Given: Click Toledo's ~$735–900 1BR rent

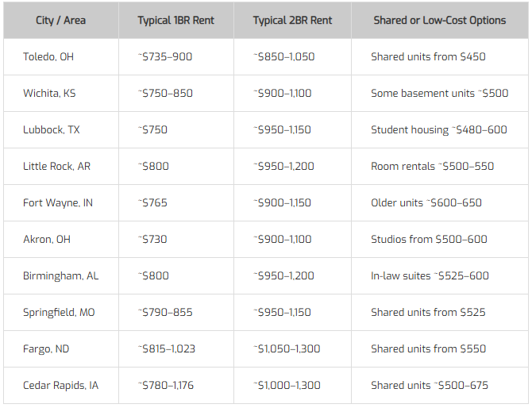Looking at the screenshot, I should point(165,56).
